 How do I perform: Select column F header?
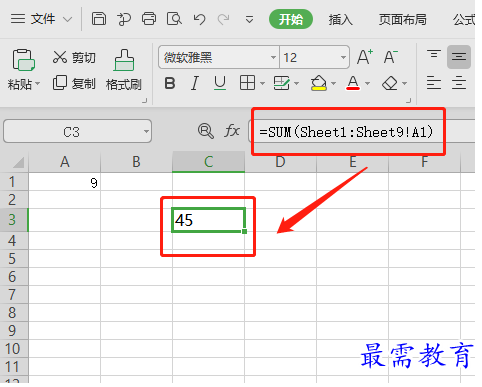click(x=424, y=162)
